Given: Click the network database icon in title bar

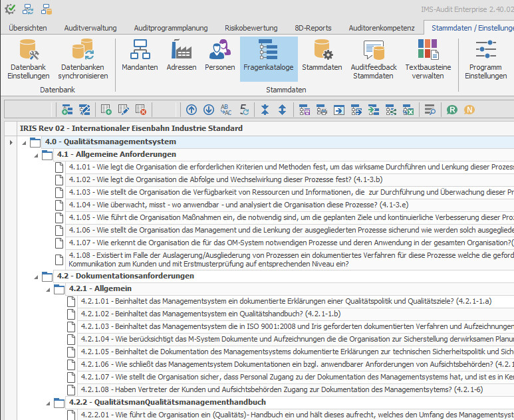Looking at the screenshot, I should [x=47, y=9].
